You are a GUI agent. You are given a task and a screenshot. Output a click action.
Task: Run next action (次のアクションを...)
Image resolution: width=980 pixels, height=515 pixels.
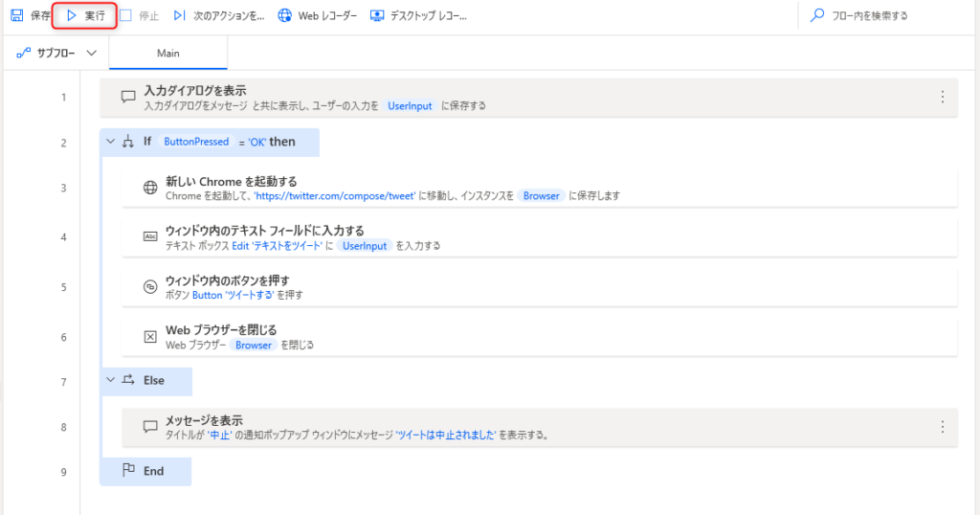[219, 15]
